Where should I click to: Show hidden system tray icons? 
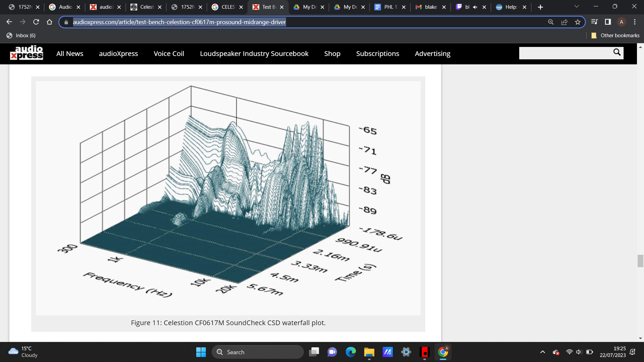click(542, 352)
